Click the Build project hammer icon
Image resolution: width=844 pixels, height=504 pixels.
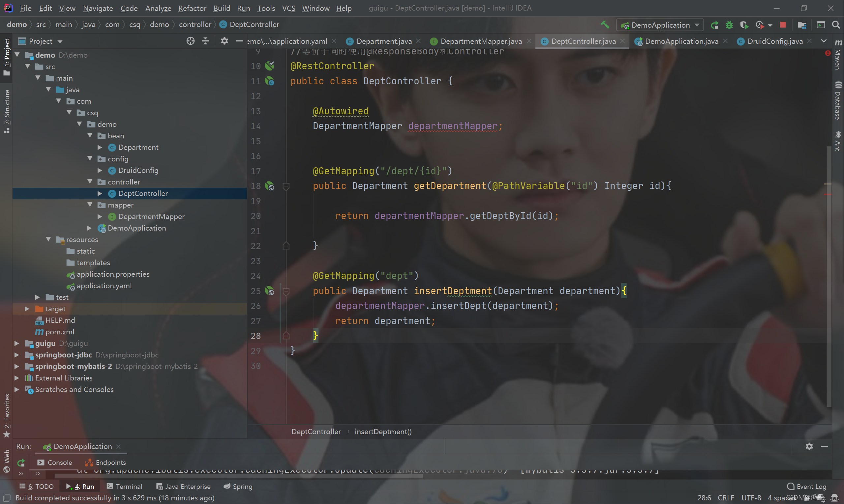605,25
